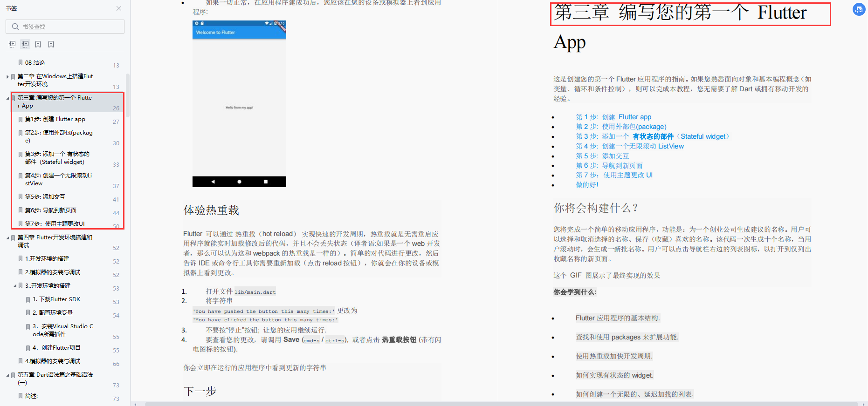Select bookmark 1. 下载Flutter SDK
Viewport: 868px width, 406px height.
pos(56,299)
